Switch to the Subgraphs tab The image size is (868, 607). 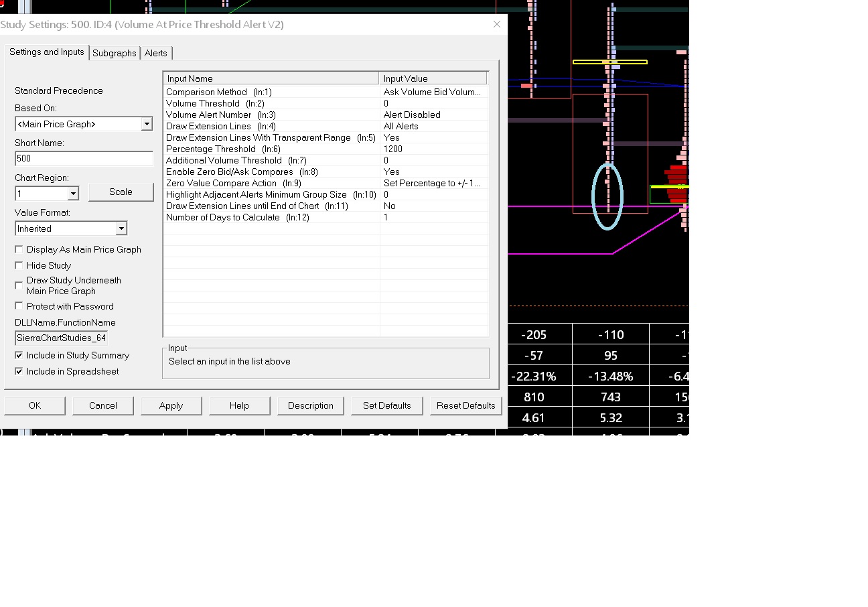[x=115, y=53]
